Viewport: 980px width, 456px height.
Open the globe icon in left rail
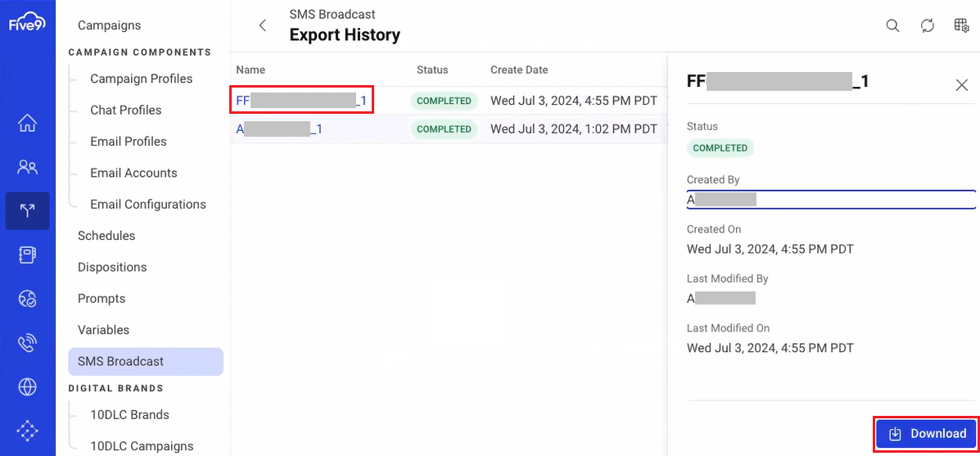point(28,387)
